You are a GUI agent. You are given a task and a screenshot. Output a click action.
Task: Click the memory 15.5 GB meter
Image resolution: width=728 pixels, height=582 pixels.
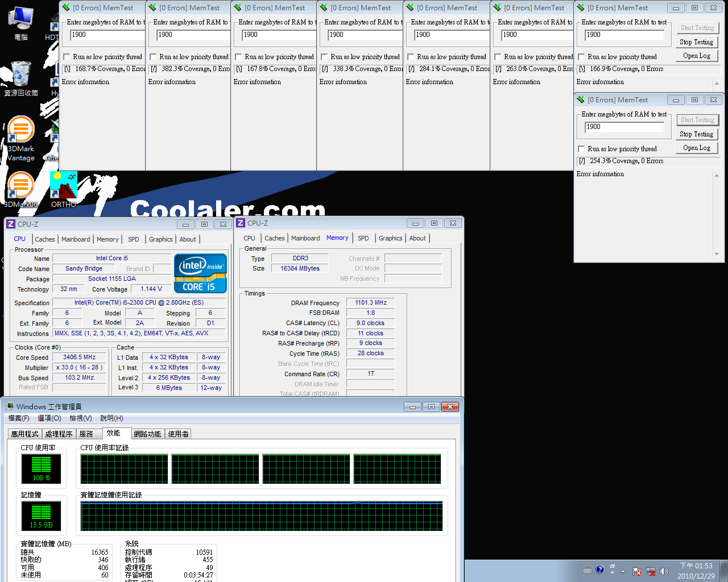click(41, 516)
